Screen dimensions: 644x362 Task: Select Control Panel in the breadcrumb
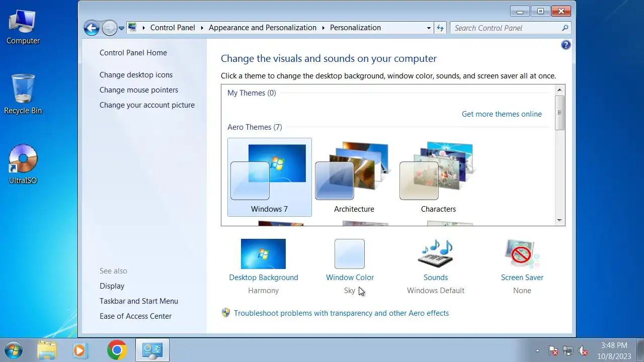(x=173, y=28)
